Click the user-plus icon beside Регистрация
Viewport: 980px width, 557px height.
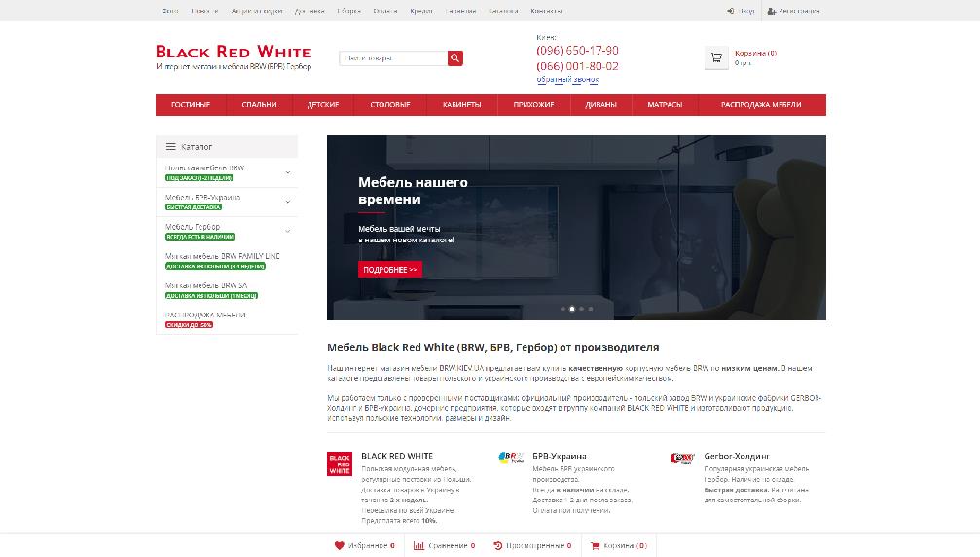tap(772, 11)
